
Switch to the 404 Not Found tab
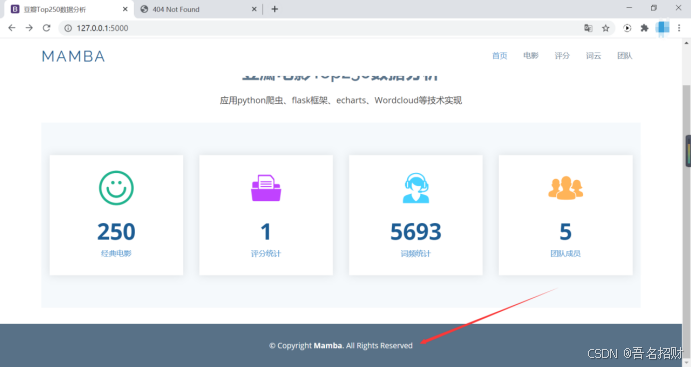199,9
